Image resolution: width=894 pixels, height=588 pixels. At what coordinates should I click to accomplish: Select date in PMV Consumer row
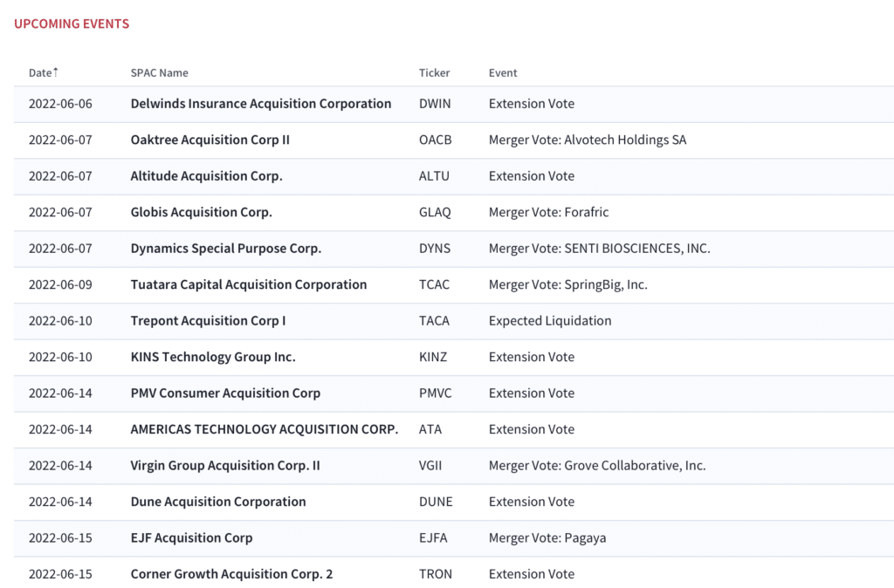[x=60, y=393]
